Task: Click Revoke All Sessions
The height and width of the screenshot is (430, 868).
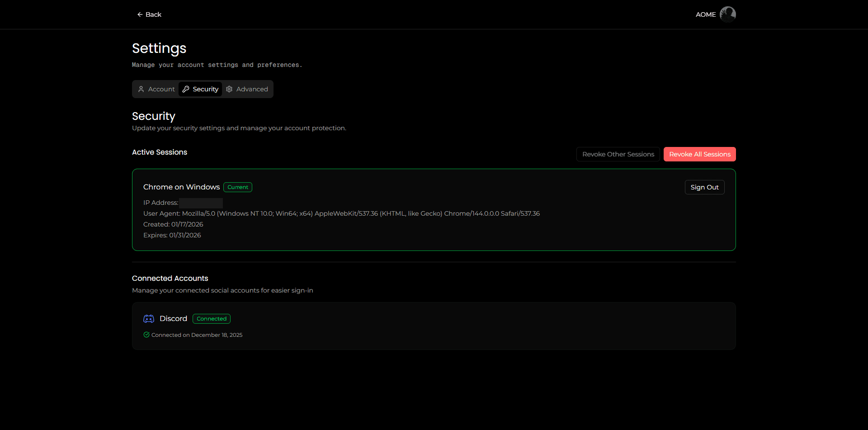Action: [699, 154]
